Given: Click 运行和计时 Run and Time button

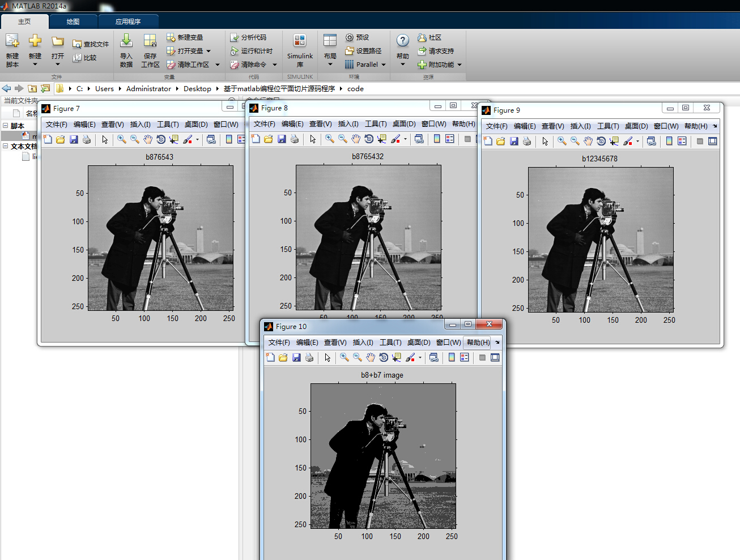Looking at the screenshot, I should [252, 51].
